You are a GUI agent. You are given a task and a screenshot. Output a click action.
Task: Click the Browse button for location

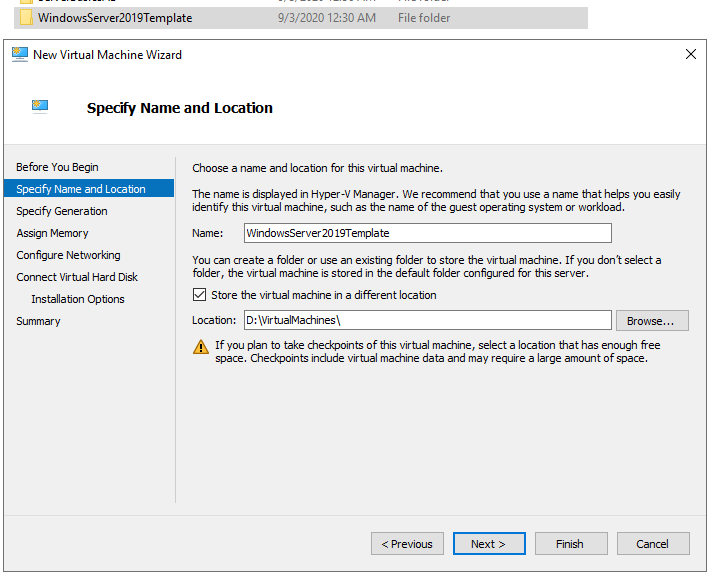pos(652,321)
